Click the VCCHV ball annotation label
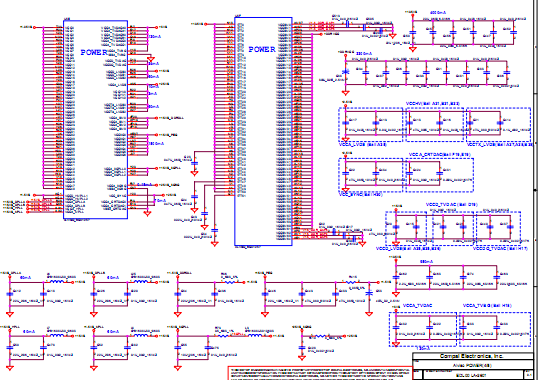Viewport: 540px width, 380px height. (x=433, y=104)
